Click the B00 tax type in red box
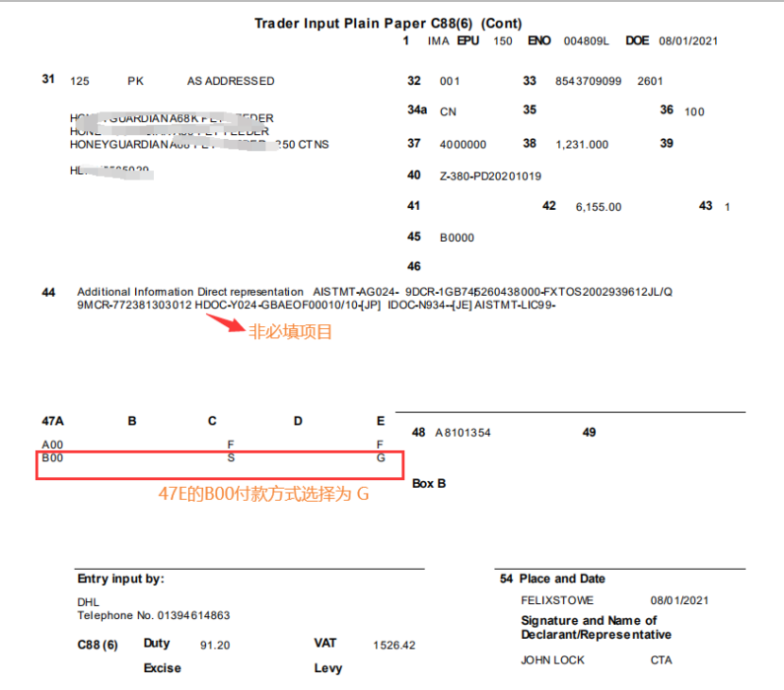The image size is (784, 690). 52,457
